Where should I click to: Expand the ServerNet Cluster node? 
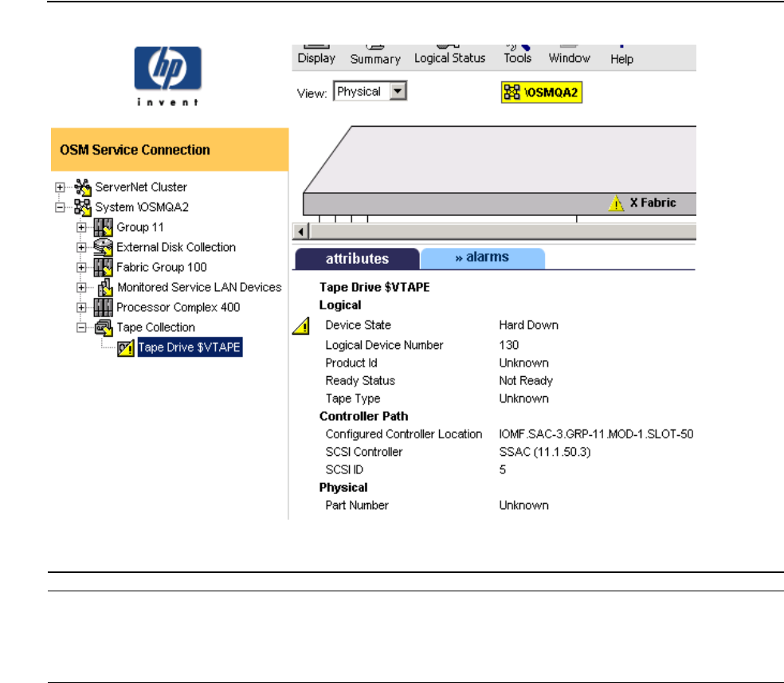tap(60, 188)
